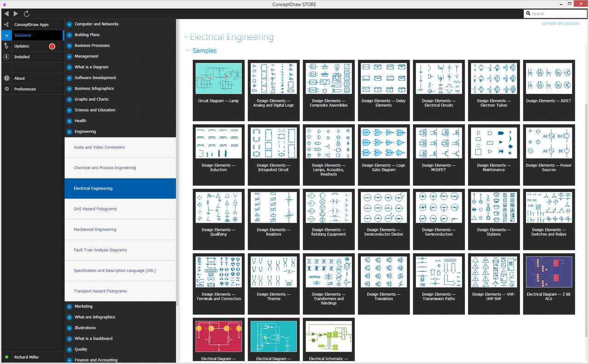
Task: Select the Electrical Engineering solution
Action: pos(120,188)
